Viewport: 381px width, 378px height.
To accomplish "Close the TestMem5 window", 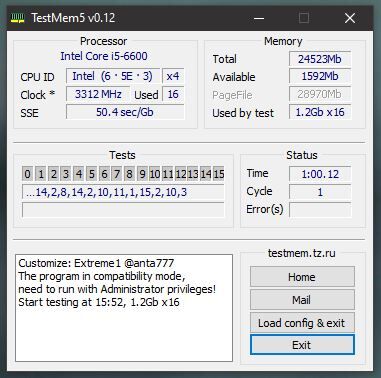I will tap(350, 18).
